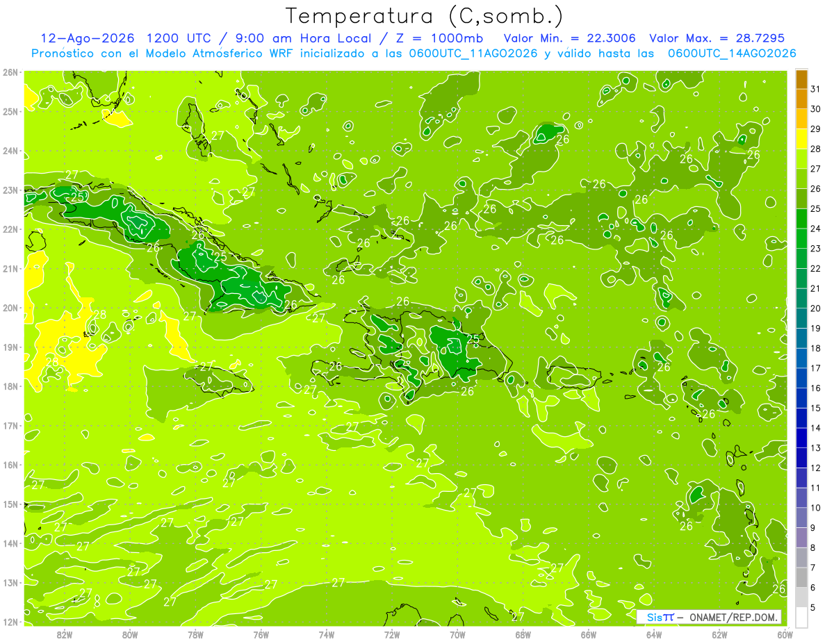
Task: Click the longitude axis label '80W'
Action: click(x=130, y=635)
